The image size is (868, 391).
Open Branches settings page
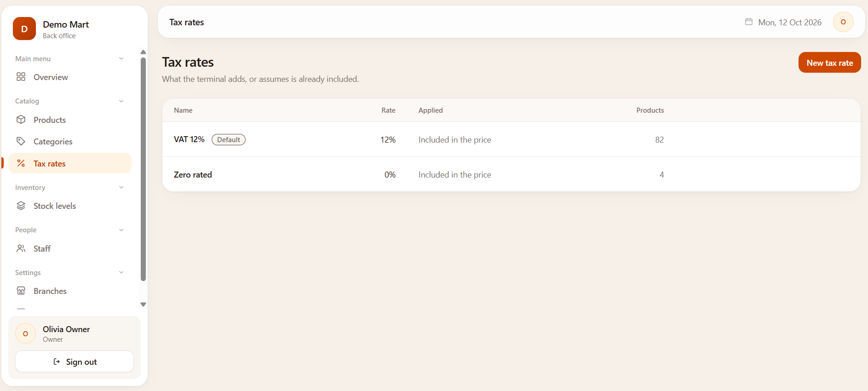coord(70,291)
